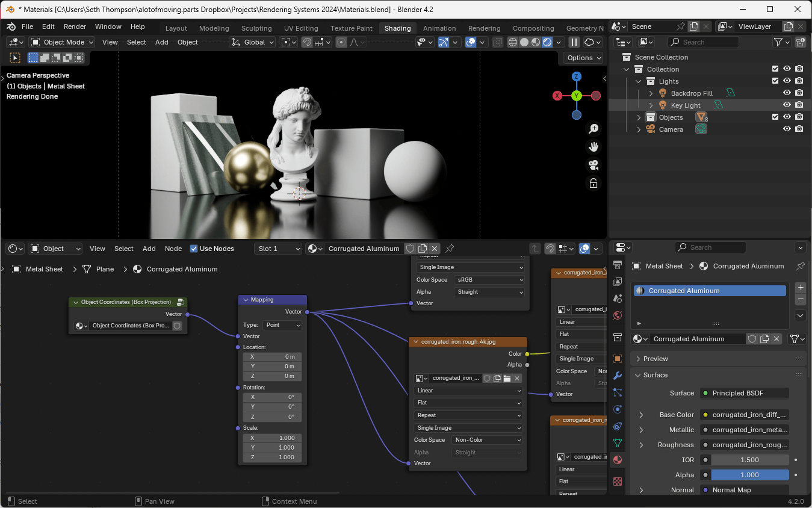Open the File menu
This screenshot has width=812, height=508.
click(x=28, y=26)
